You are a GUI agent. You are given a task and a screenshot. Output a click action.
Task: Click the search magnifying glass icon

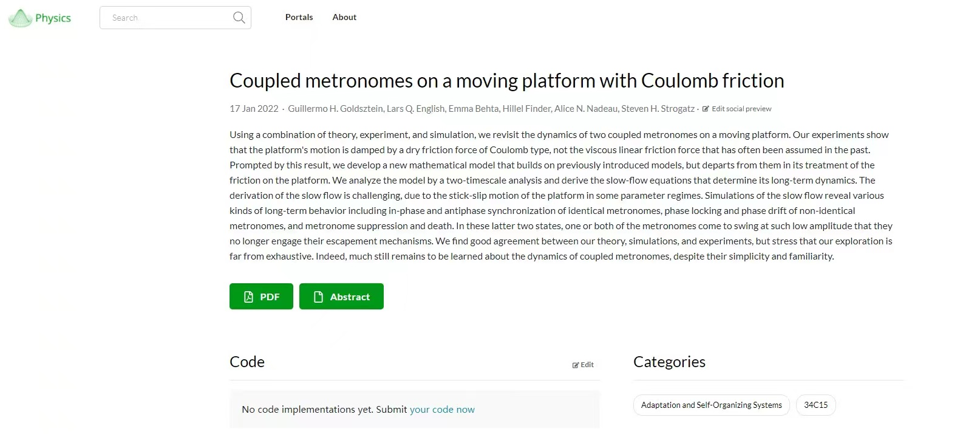[x=239, y=18]
